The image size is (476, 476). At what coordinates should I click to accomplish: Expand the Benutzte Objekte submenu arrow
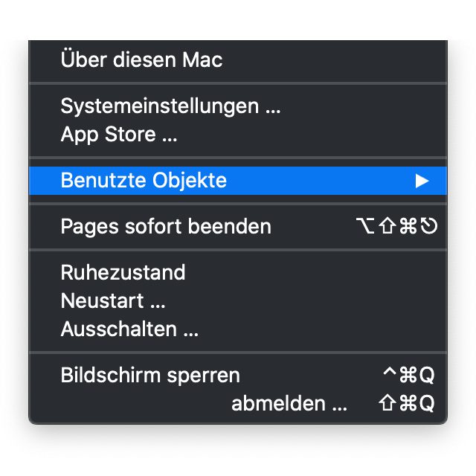tap(422, 180)
